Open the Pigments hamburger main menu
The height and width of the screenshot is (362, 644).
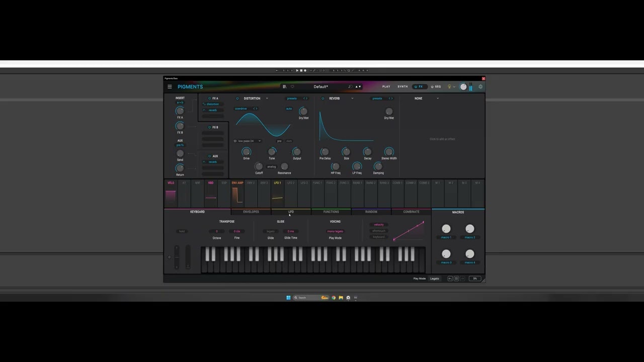point(170,86)
